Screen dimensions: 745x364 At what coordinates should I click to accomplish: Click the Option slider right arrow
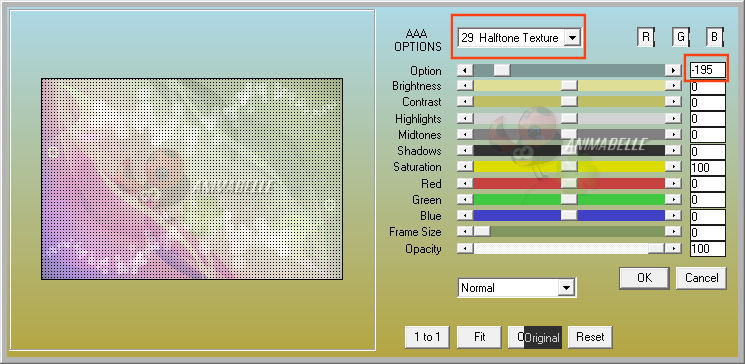point(673,70)
